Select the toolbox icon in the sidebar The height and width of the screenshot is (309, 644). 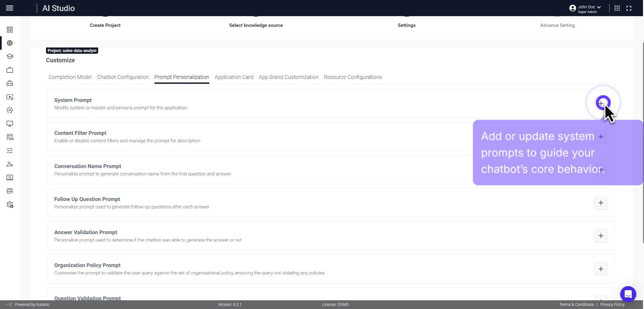click(10, 83)
